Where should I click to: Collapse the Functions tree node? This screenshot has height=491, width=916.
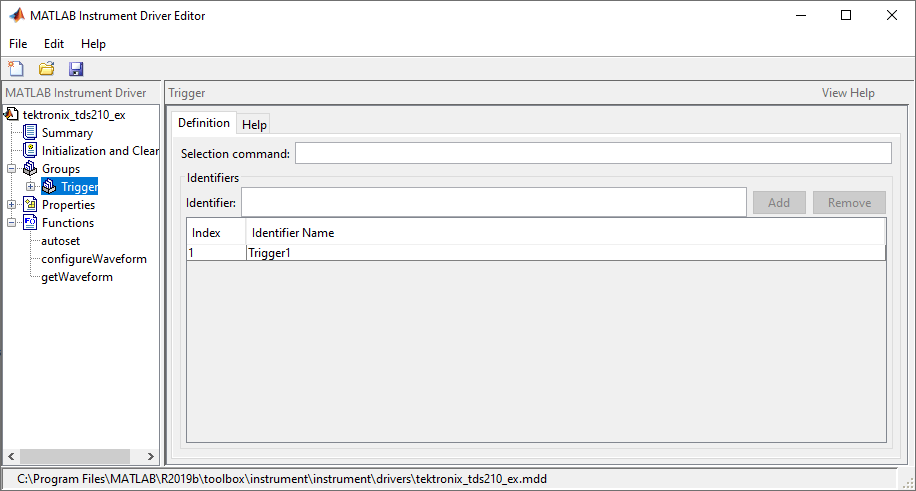(x=12, y=223)
